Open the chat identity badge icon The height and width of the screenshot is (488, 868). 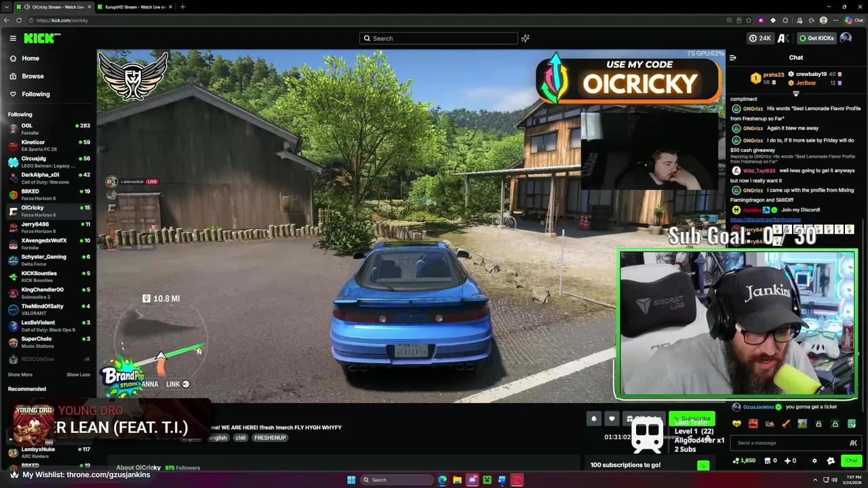(831, 461)
